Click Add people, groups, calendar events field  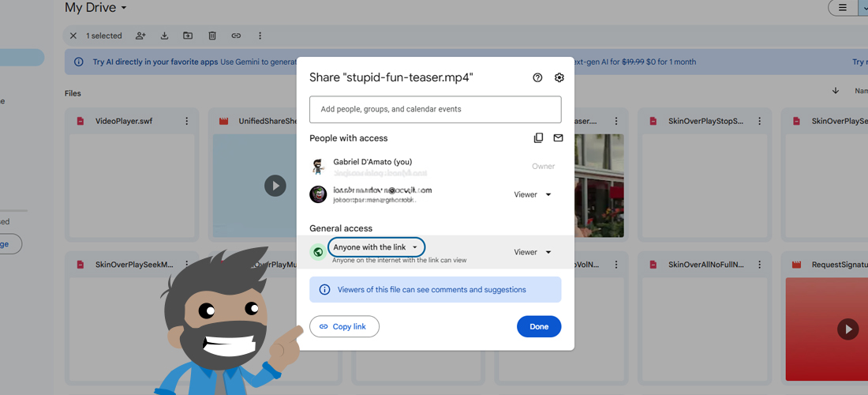pyautogui.click(x=435, y=109)
